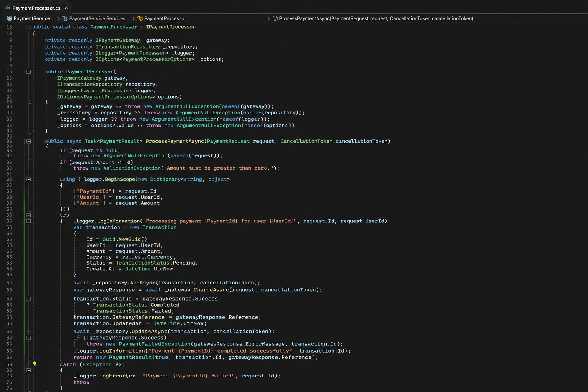This screenshot has width=588, height=392.
Task: Collapse the if (!gatewayResponse.Success) block
Action: coord(29,338)
